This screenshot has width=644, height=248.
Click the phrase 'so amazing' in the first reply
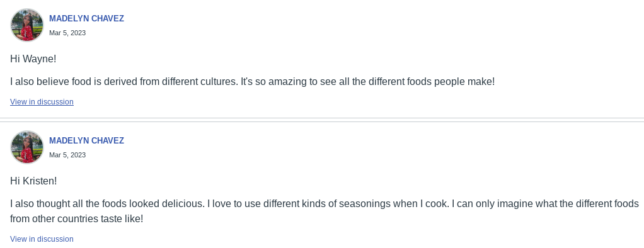pyautogui.click(x=281, y=81)
